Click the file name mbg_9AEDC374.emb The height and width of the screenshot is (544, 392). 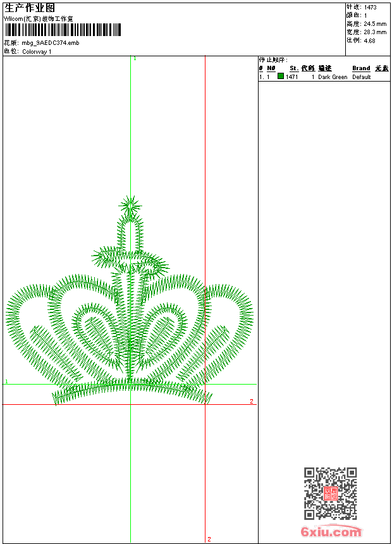51,43
